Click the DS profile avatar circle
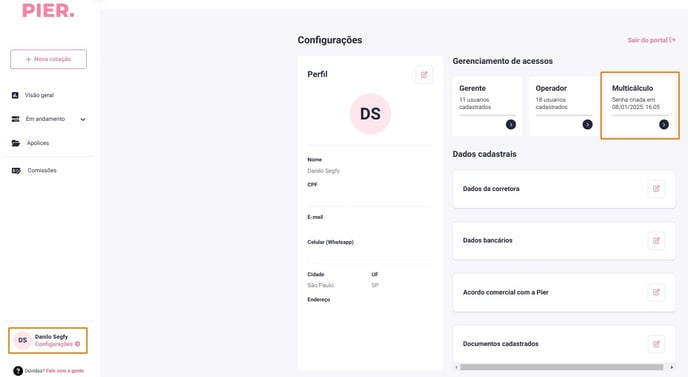Viewport: 688px width, 377px height. (370, 114)
